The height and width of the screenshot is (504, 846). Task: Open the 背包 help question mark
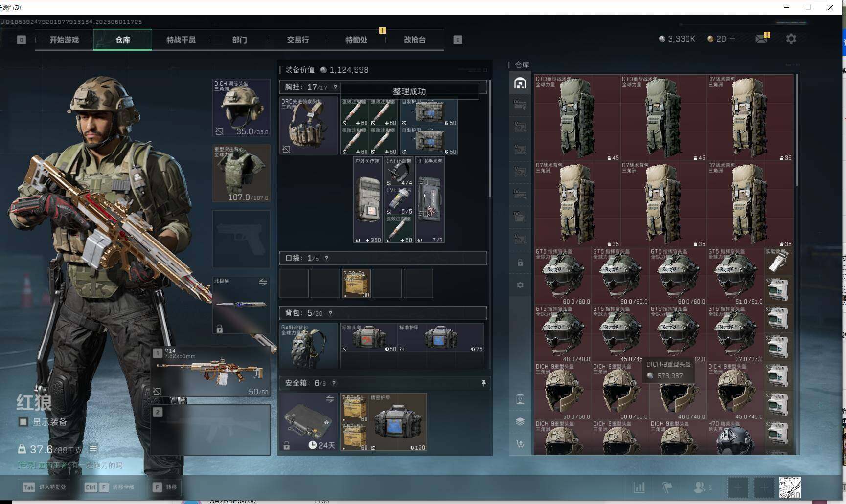[330, 313]
